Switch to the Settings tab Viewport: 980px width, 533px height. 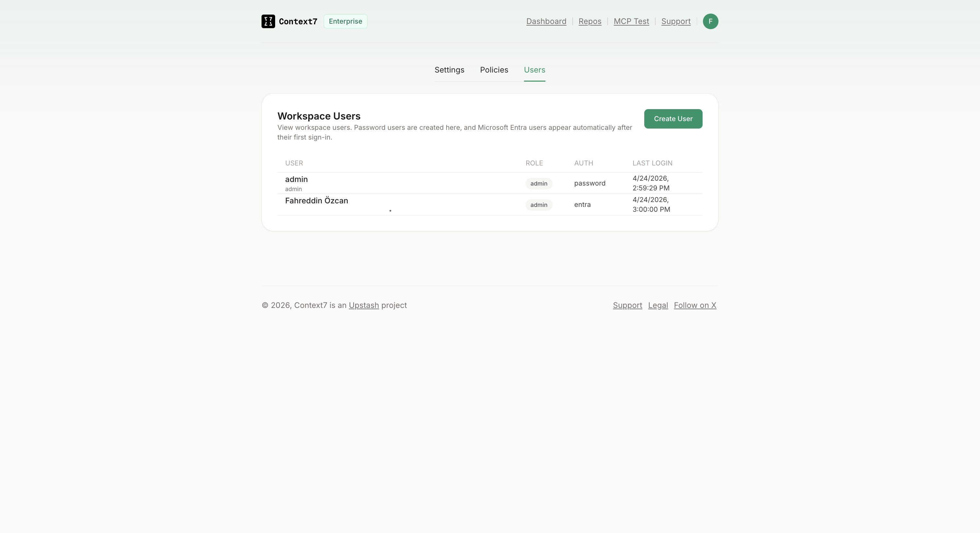(449, 70)
